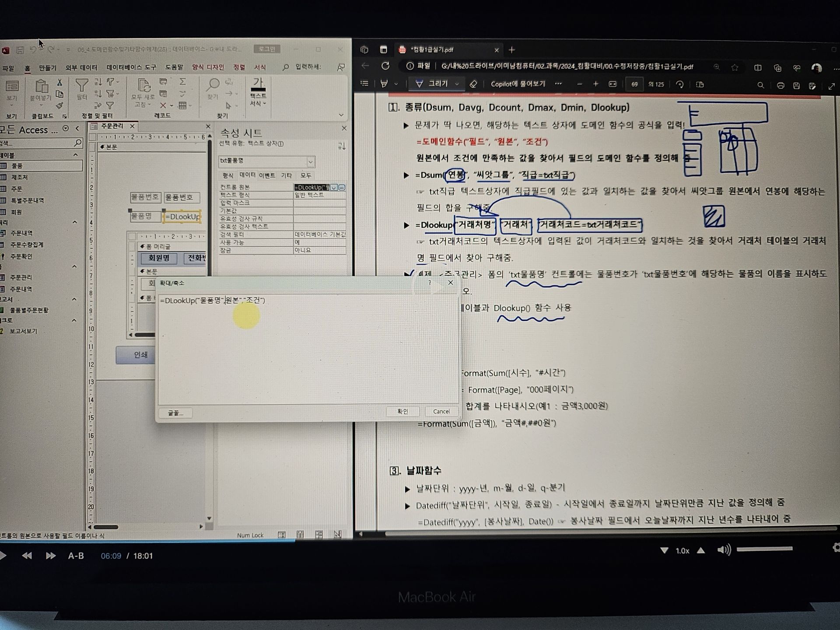Image resolution: width=840 pixels, height=630 pixels.
Task: Adjust the video player volume slider
Action: coord(764,549)
